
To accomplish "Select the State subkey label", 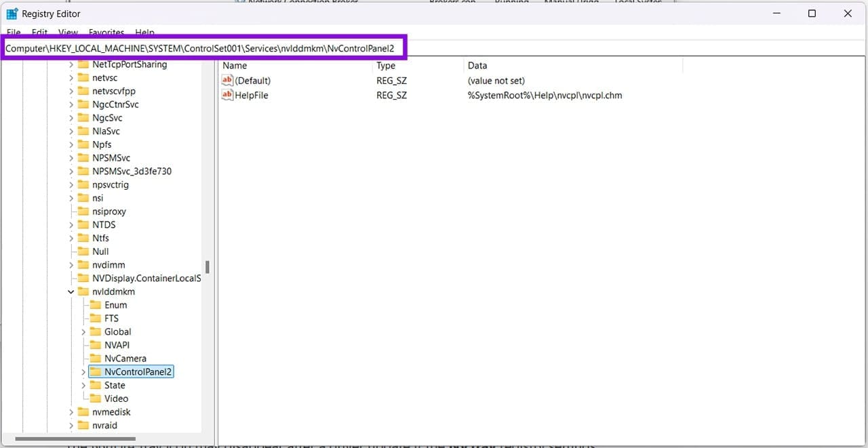I will click(115, 385).
